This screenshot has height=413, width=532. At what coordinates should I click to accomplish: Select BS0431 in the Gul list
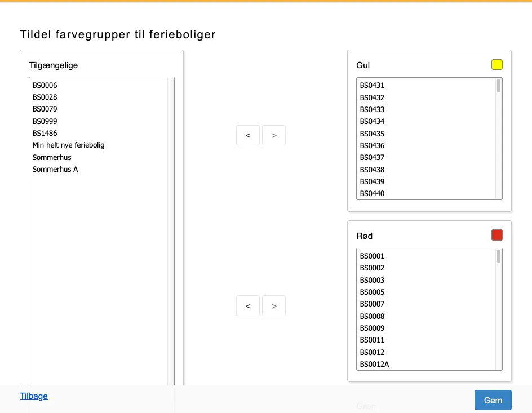(372, 85)
